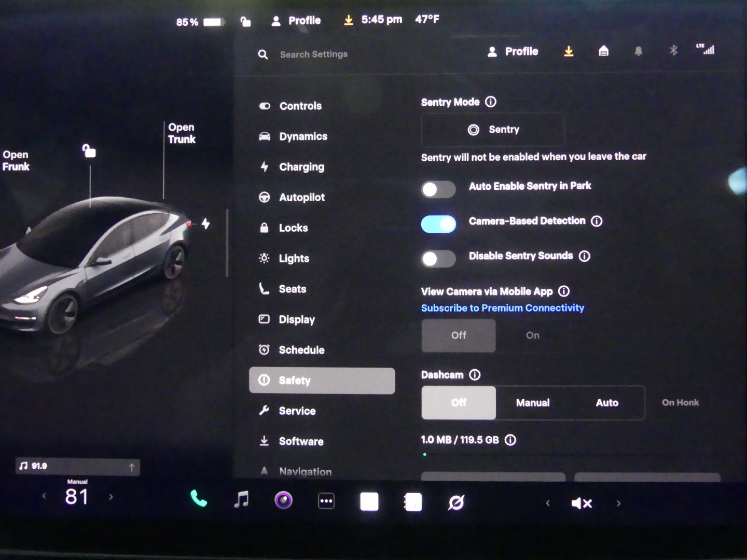This screenshot has height=560, width=747.
Task: Open the music note media icon
Action: [241, 500]
